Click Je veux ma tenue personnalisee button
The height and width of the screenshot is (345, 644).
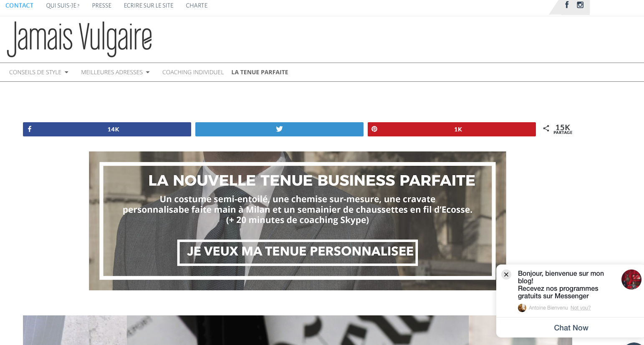298,252
